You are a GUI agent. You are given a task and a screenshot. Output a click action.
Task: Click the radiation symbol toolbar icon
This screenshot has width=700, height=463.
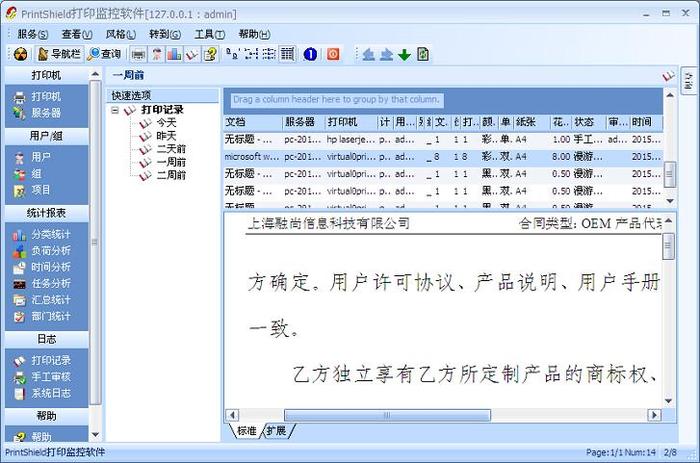coord(21,54)
